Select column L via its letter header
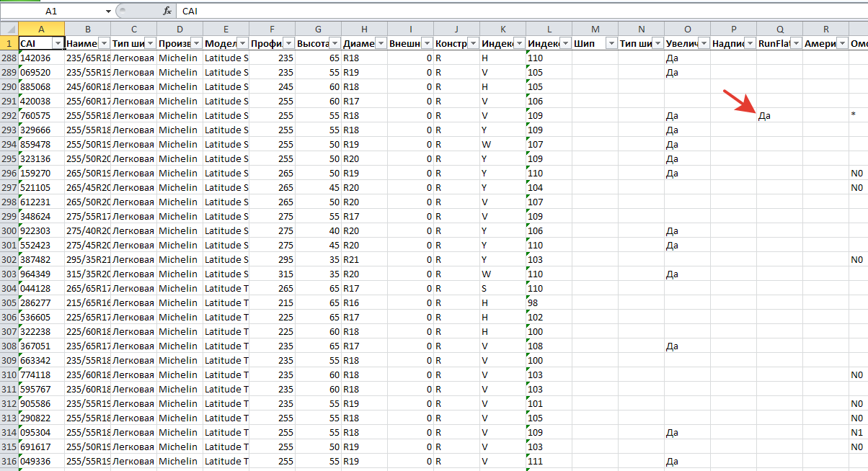This screenshot has width=868, height=471. [549, 29]
